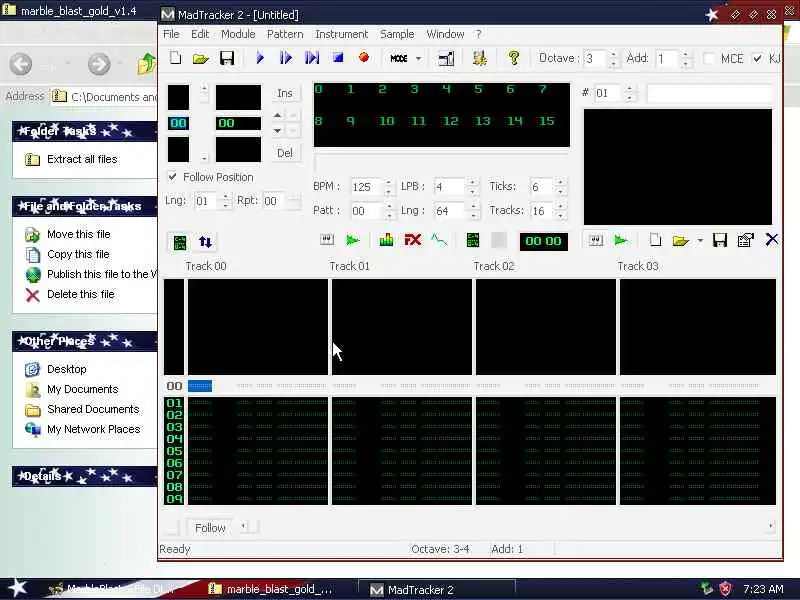Toggle the KJ checkbox

coord(757,58)
